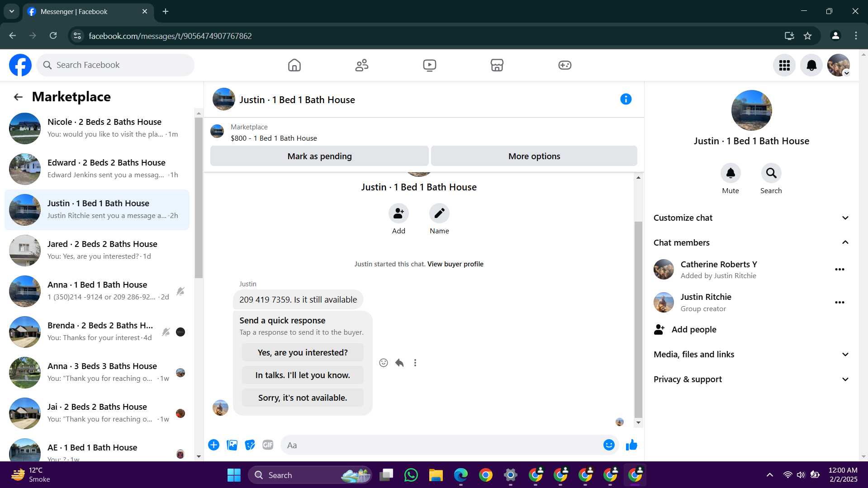Show hidden system tray icons
The height and width of the screenshot is (488, 868).
(769, 475)
